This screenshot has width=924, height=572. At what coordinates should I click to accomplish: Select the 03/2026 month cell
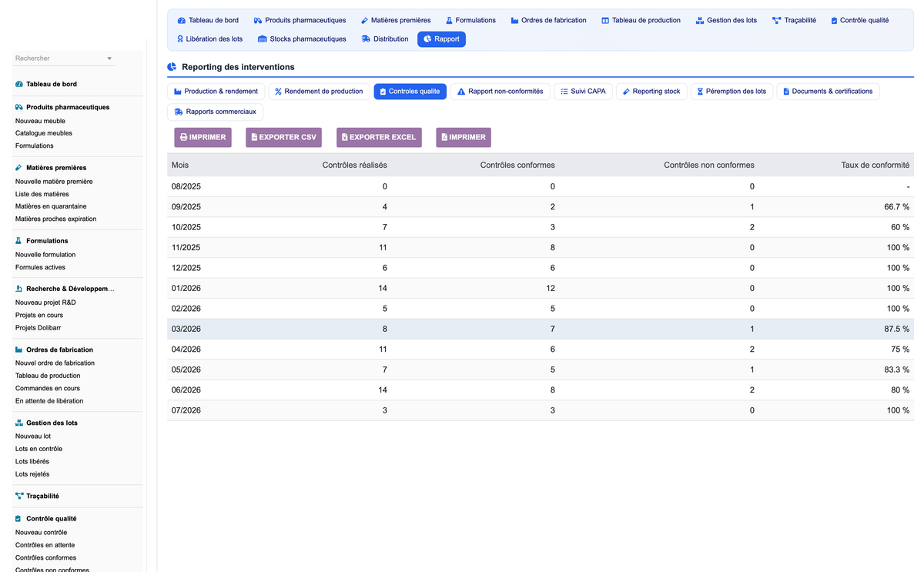coord(186,329)
